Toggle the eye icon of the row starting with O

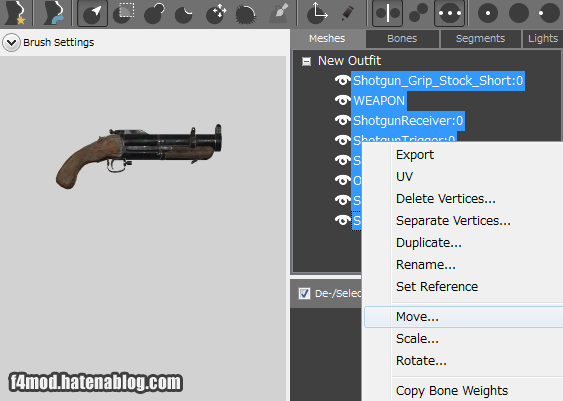343,180
